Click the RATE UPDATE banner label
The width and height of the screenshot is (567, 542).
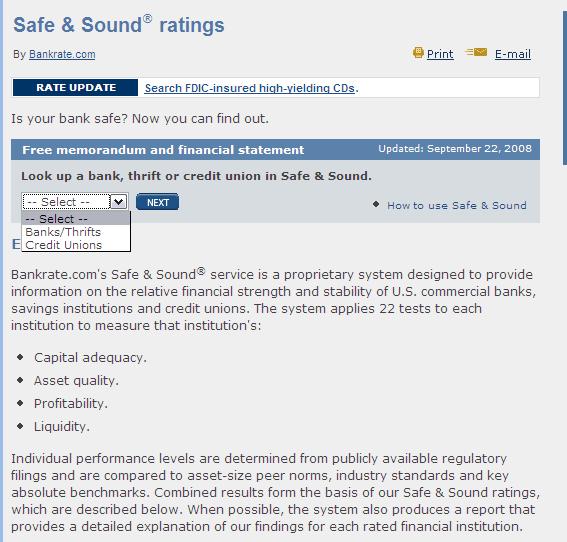click(x=76, y=88)
